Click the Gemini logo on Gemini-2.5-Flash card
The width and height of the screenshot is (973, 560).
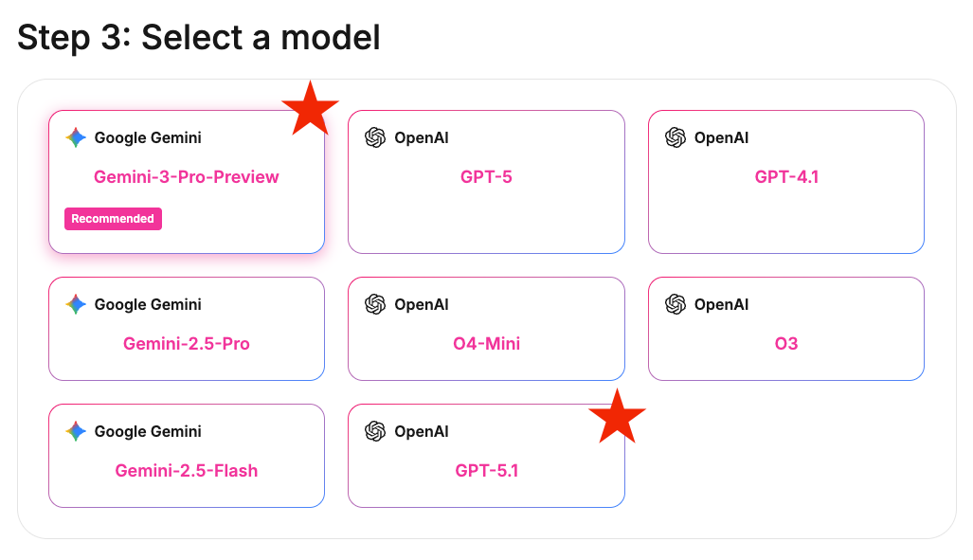[x=76, y=431]
